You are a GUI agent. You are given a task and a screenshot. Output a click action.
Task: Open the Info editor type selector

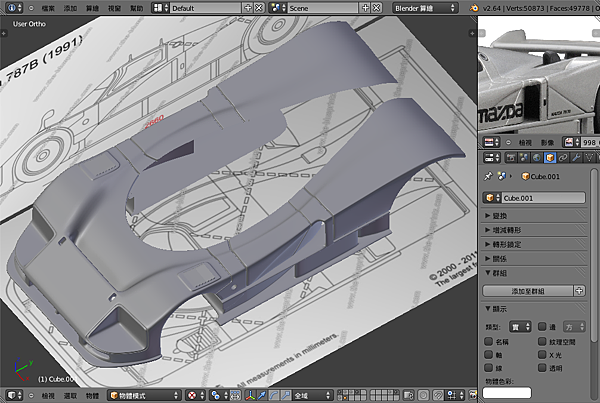tap(15, 8)
